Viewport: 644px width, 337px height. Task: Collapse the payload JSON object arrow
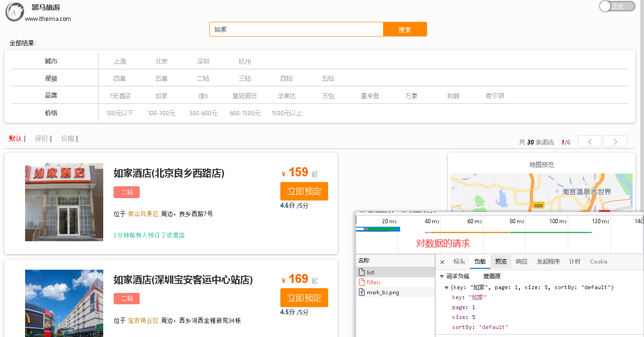pos(447,288)
